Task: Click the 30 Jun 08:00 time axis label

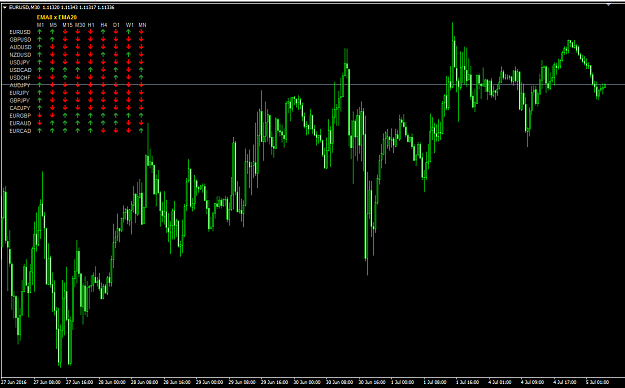Action: tap(340, 382)
